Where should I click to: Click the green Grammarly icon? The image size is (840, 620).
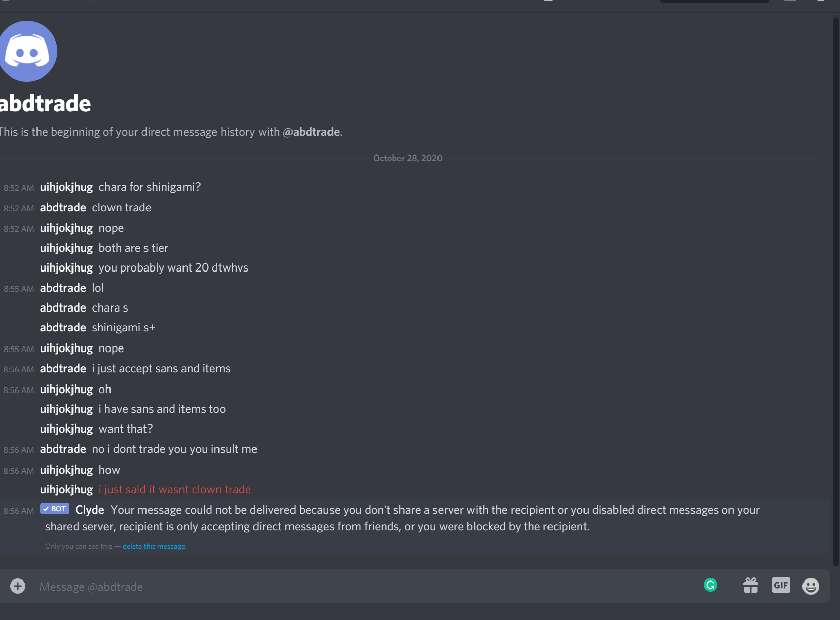click(710, 586)
